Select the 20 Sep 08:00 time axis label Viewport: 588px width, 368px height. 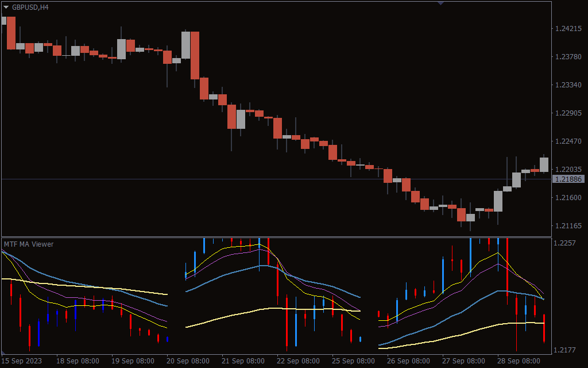(x=188, y=361)
